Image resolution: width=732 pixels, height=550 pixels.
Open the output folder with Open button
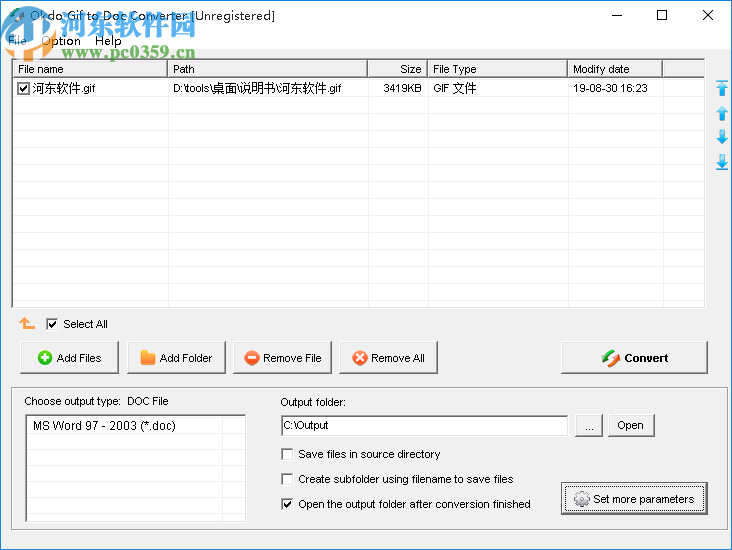click(631, 425)
